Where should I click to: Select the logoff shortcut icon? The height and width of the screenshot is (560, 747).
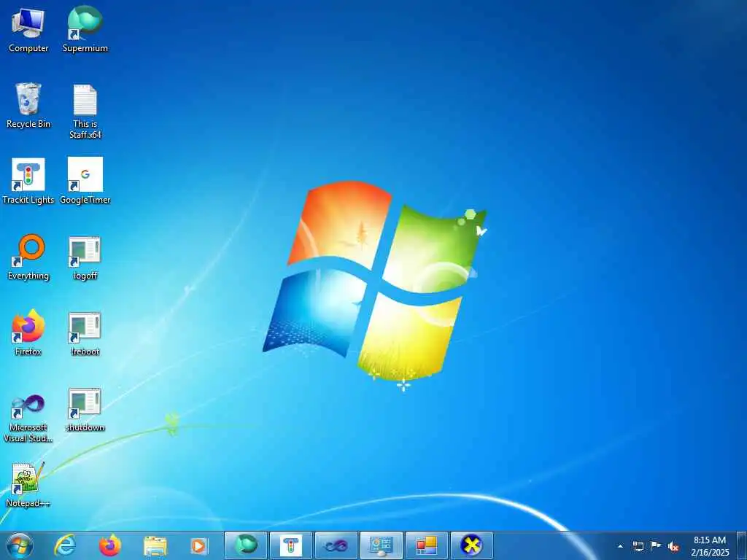pyautogui.click(x=85, y=257)
